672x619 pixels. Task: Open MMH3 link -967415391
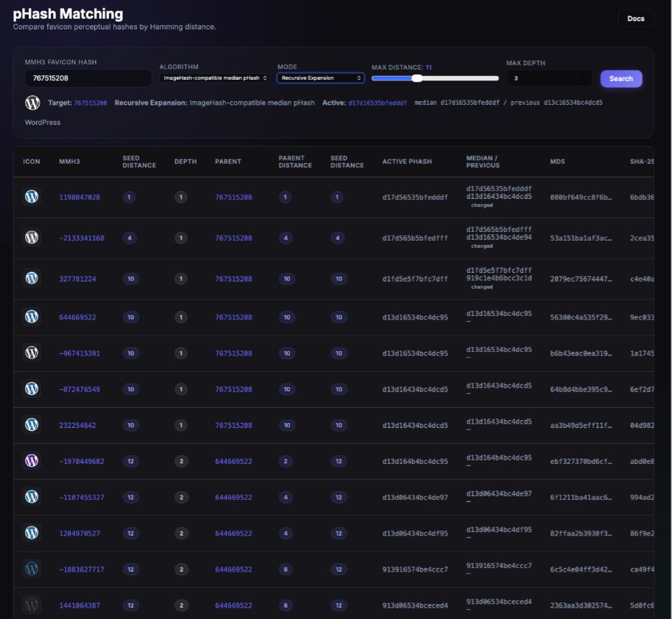click(80, 353)
